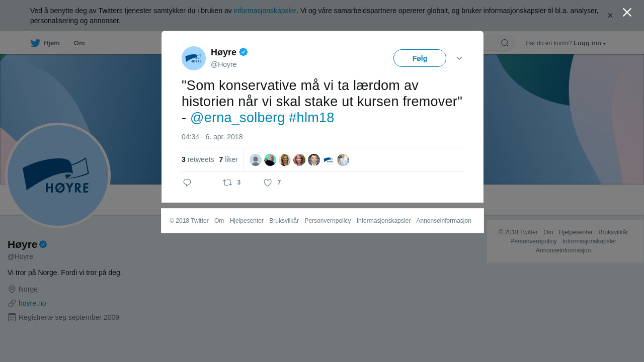Open the Om menu item

click(79, 43)
